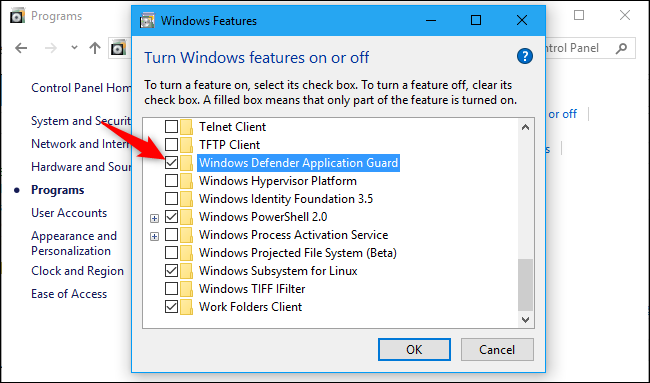Screen dimensions: 650x383
Task: Expand the Windows PowerShell 2.0 tree node
Action: pos(155,218)
